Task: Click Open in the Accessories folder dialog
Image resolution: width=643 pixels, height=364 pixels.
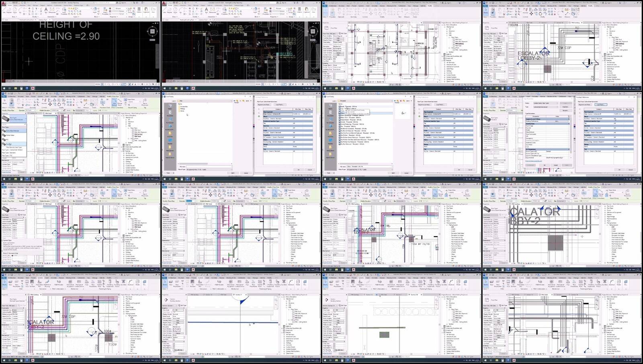Action: pos(233,173)
